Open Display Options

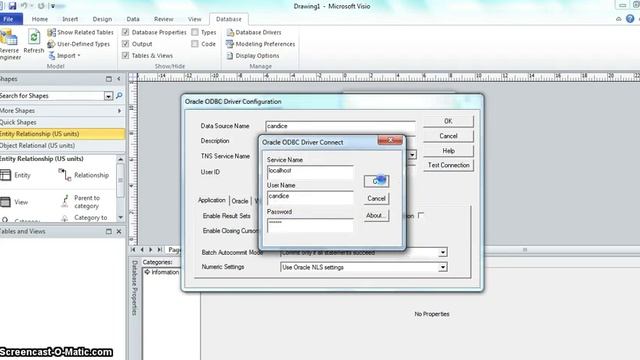253,56
